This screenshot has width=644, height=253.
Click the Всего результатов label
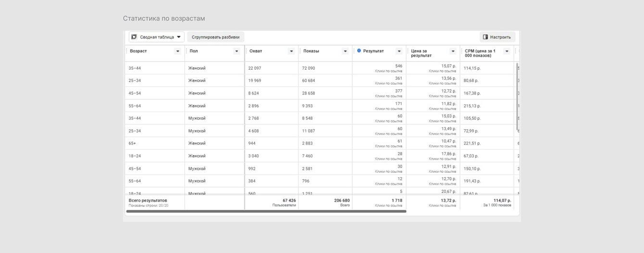pos(148,200)
